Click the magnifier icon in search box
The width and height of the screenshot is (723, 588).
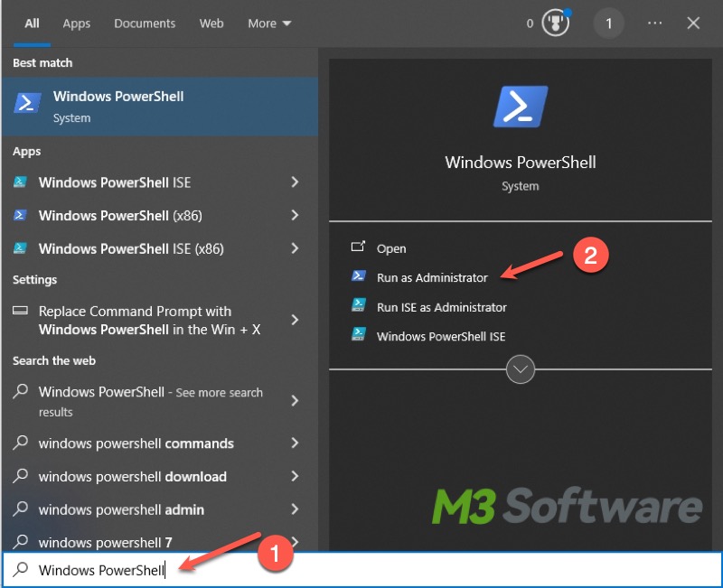pyautogui.click(x=20, y=570)
